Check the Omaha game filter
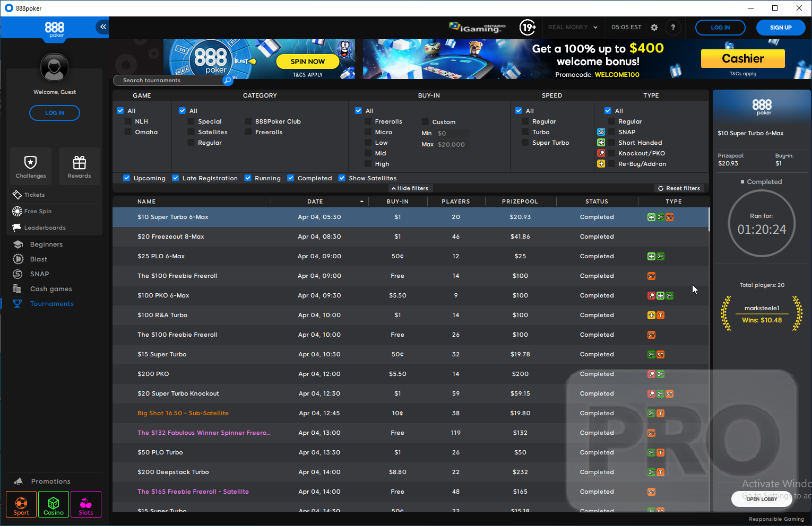 point(128,132)
